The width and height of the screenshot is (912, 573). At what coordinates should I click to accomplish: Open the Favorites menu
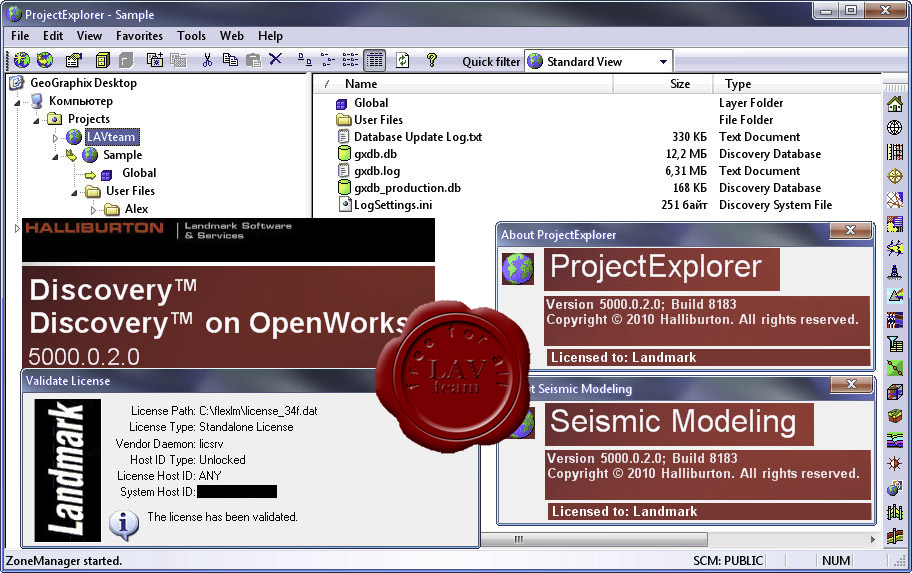[139, 35]
